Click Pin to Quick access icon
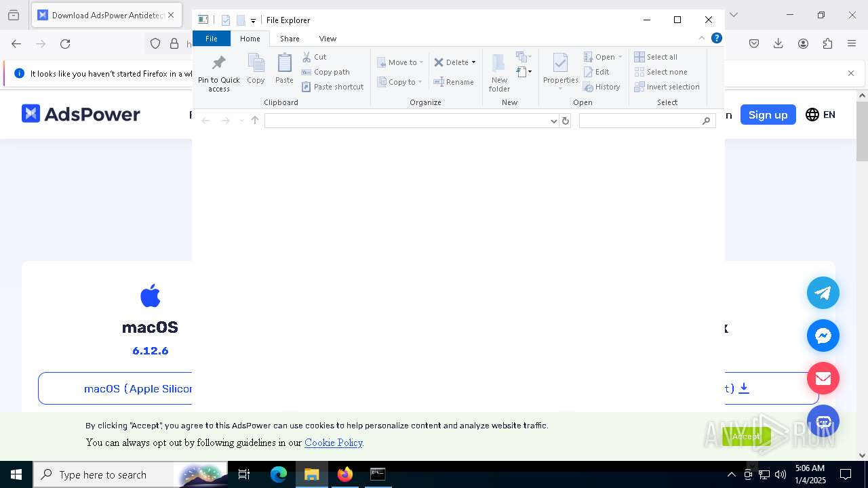Image resolution: width=868 pixels, height=488 pixels. click(218, 73)
